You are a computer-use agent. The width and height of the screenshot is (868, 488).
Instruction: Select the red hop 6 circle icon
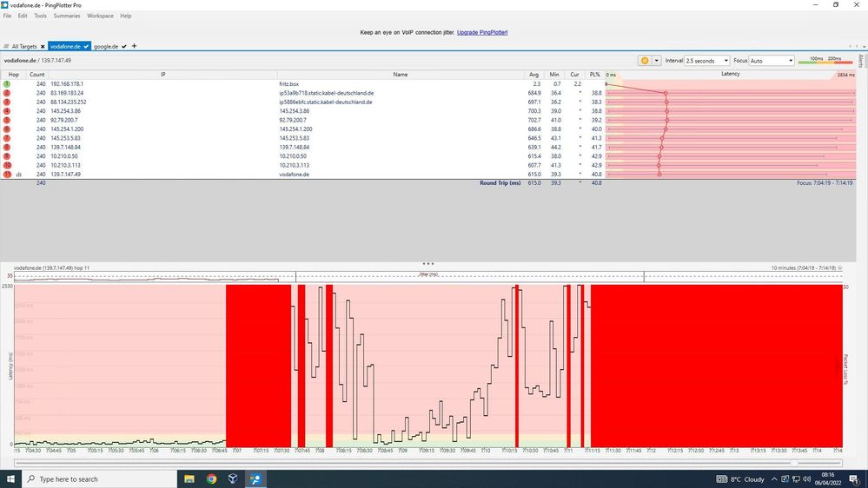(x=7, y=129)
